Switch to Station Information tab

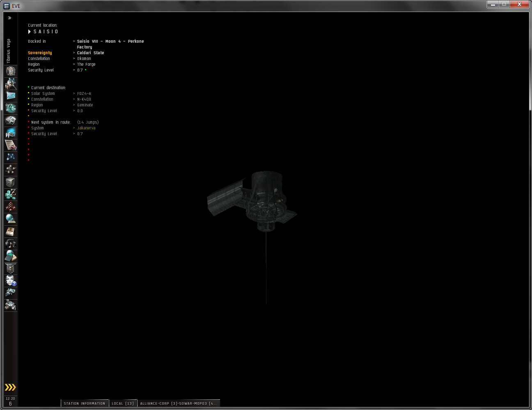(85, 403)
